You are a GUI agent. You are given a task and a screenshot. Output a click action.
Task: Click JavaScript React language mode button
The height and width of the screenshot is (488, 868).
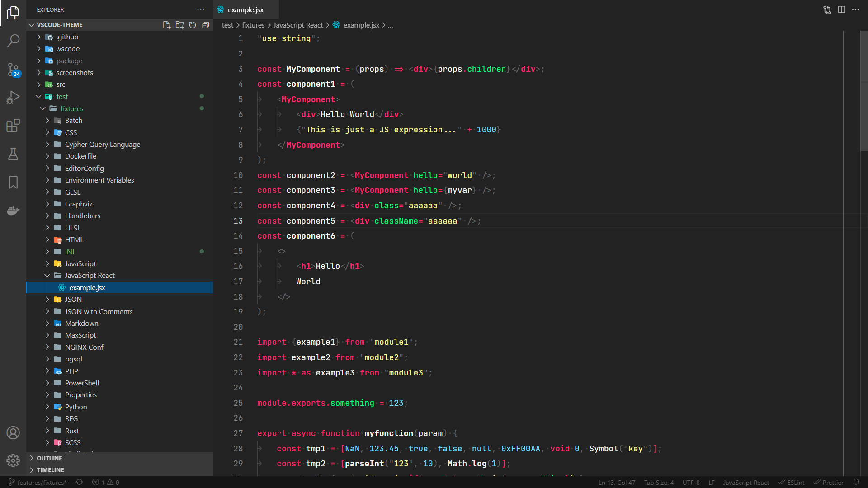[745, 483]
